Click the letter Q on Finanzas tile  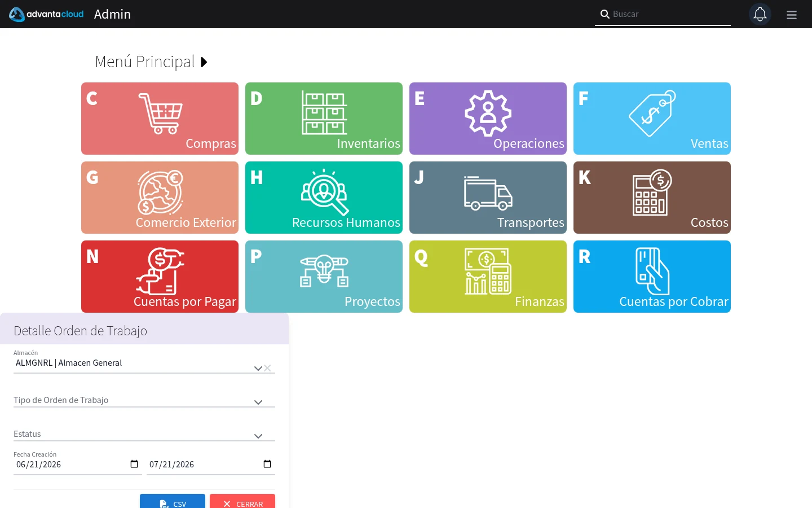point(421,257)
